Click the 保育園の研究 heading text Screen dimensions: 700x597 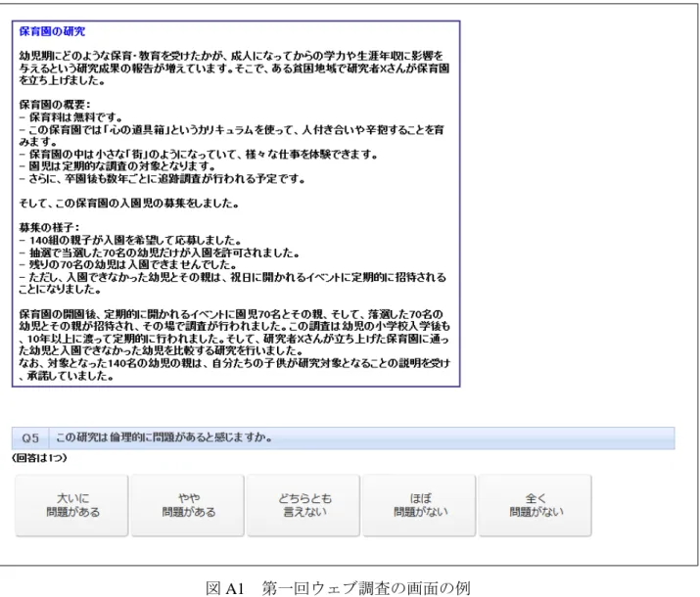(52, 31)
